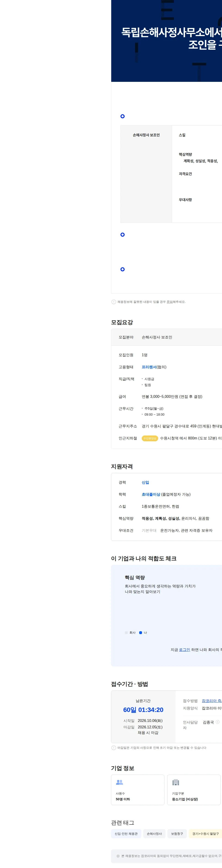Click the 1종보통운전면허, 한컴 skill text
The width and height of the screenshot is (222, 868).
tap(160, 506)
